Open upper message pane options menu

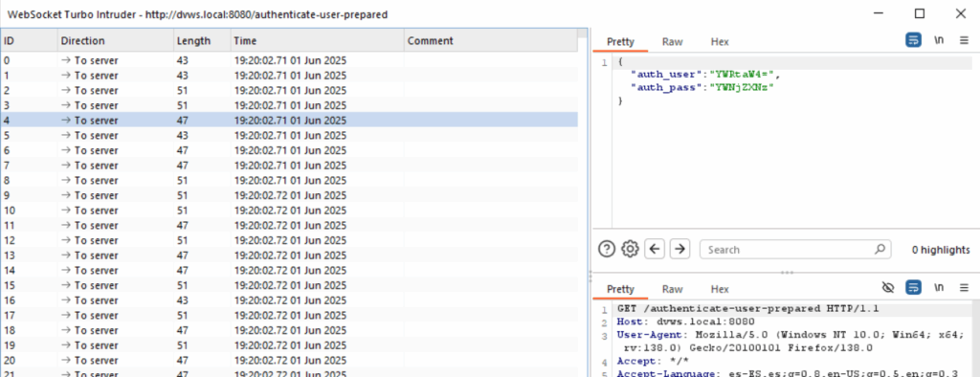tap(964, 40)
